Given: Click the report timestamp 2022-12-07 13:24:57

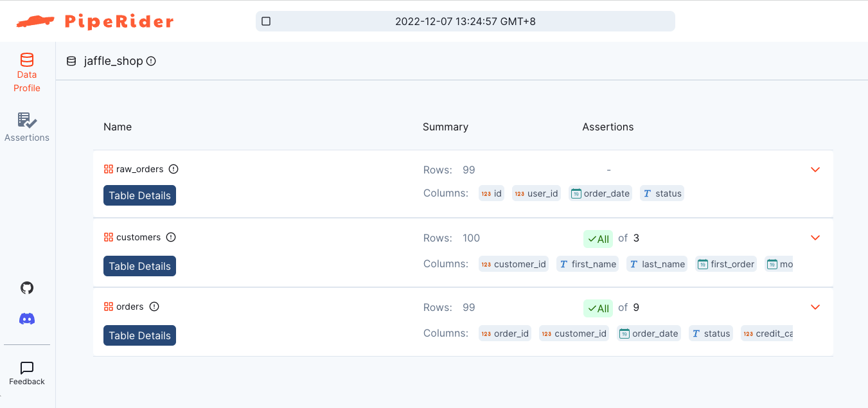Looking at the screenshot, I should (465, 21).
